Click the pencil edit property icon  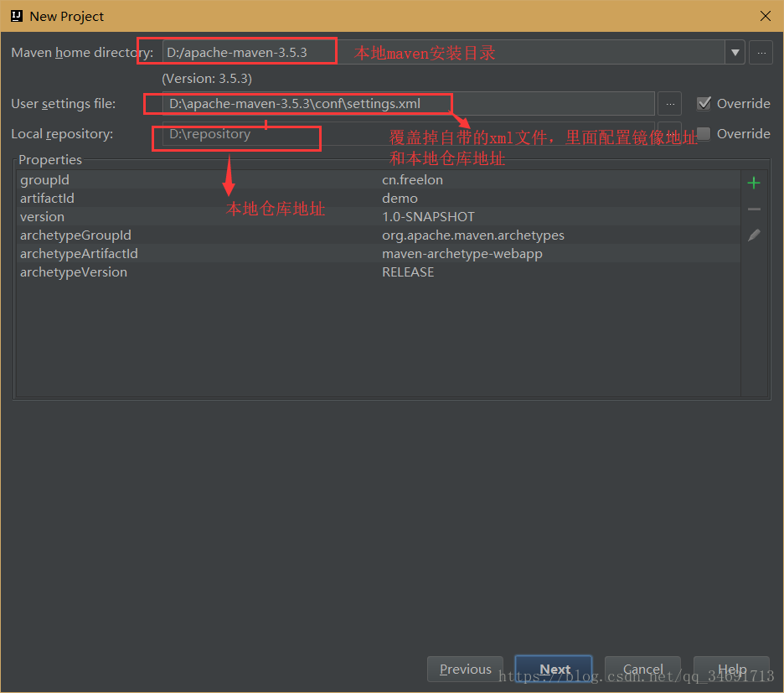click(x=754, y=235)
